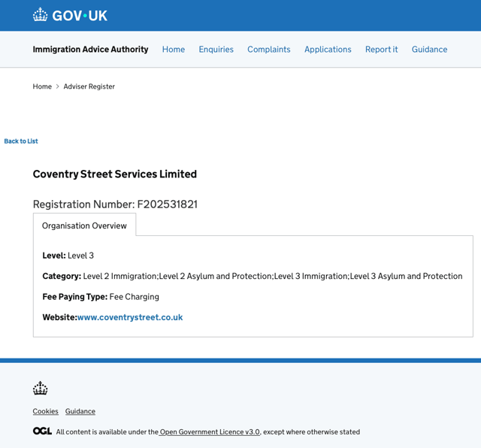Image resolution: width=481 pixels, height=448 pixels.
Task: Select the Report it navigation link
Action: coord(382,50)
